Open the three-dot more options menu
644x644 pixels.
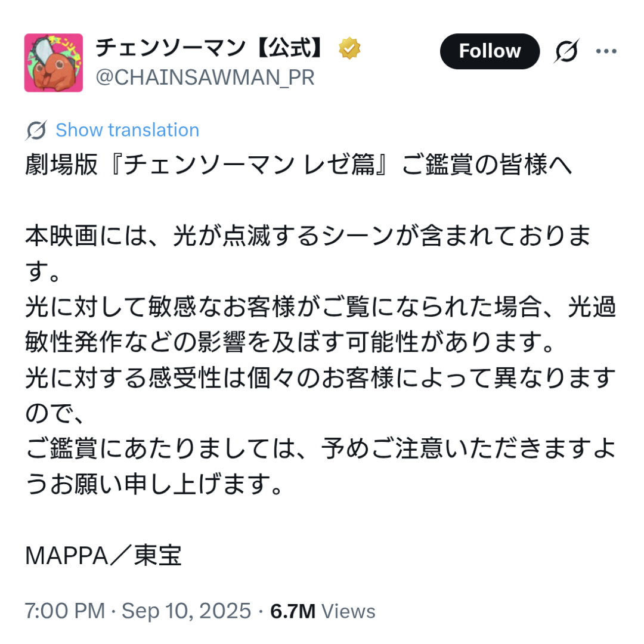(606, 51)
